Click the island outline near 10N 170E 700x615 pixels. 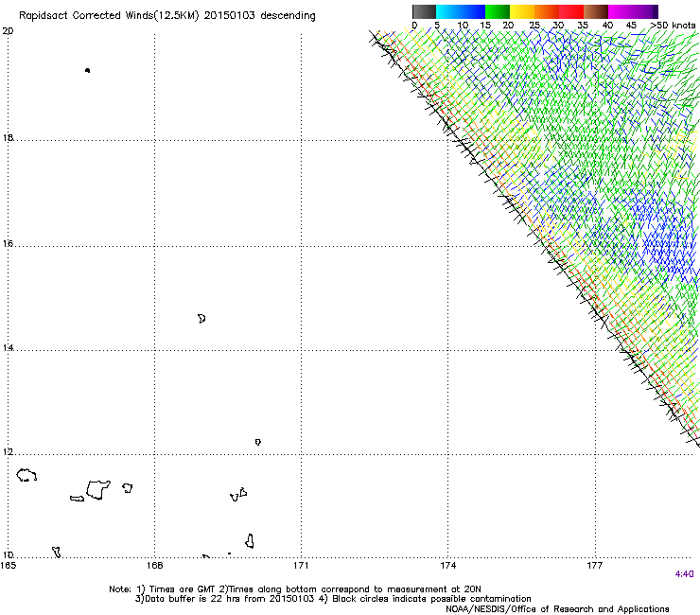[250, 541]
